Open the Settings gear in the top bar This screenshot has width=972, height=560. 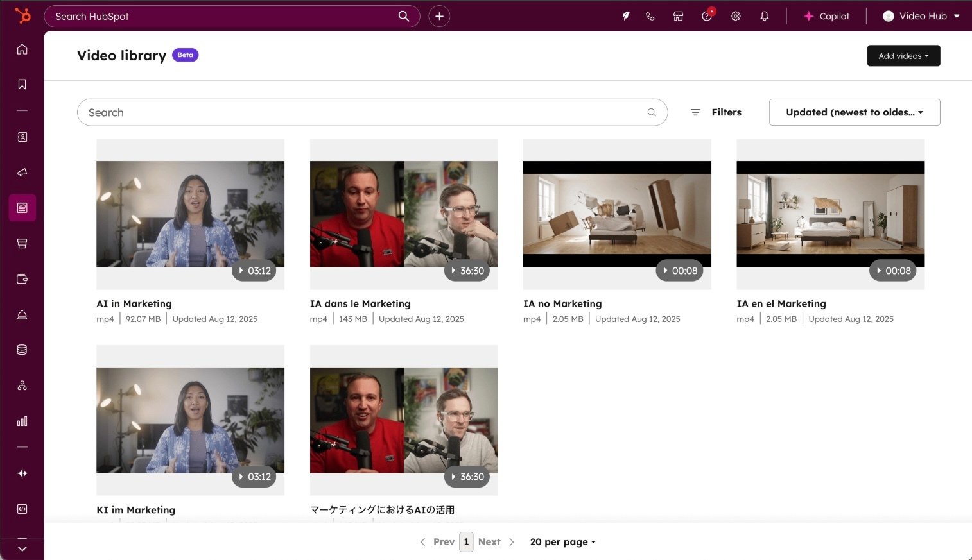click(x=735, y=16)
